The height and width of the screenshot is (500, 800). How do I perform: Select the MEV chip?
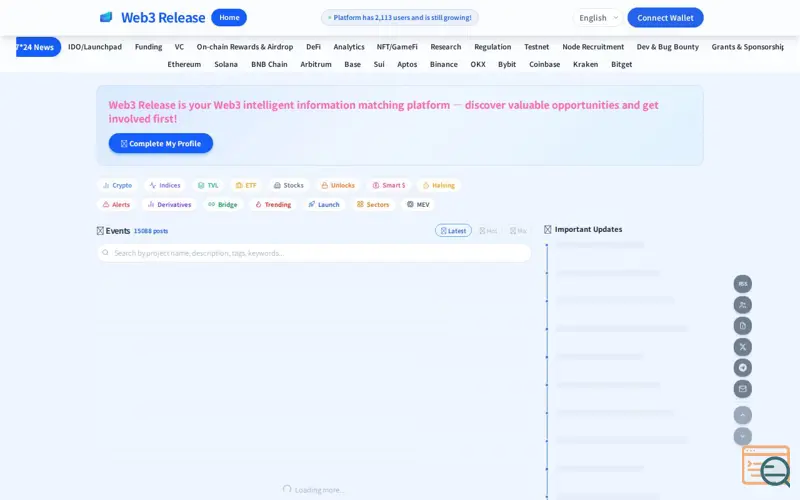click(x=418, y=205)
